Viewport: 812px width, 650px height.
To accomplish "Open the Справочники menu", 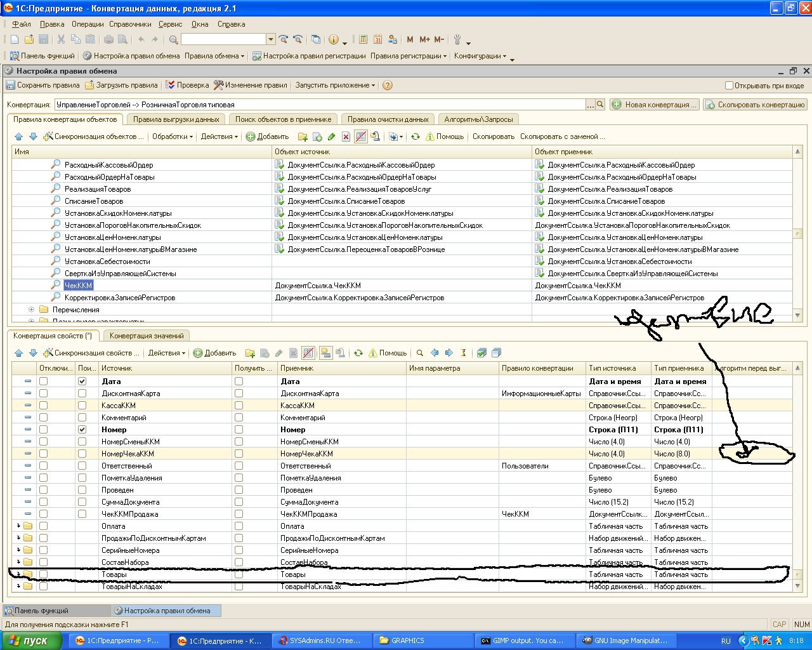I will [130, 24].
